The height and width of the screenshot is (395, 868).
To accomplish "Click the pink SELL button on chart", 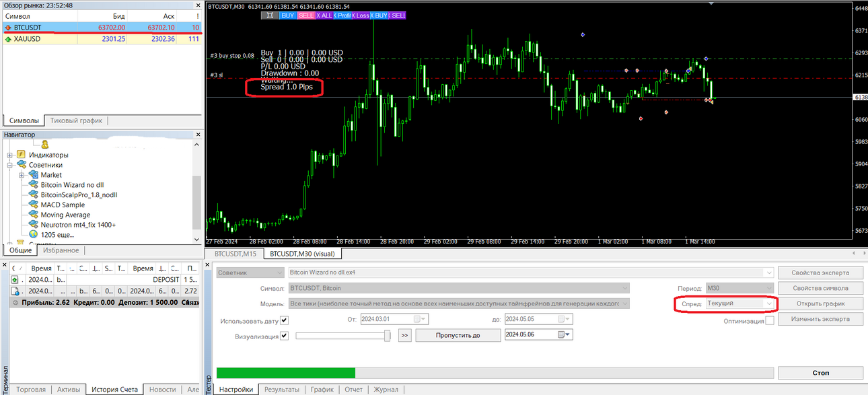I will [x=306, y=15].
